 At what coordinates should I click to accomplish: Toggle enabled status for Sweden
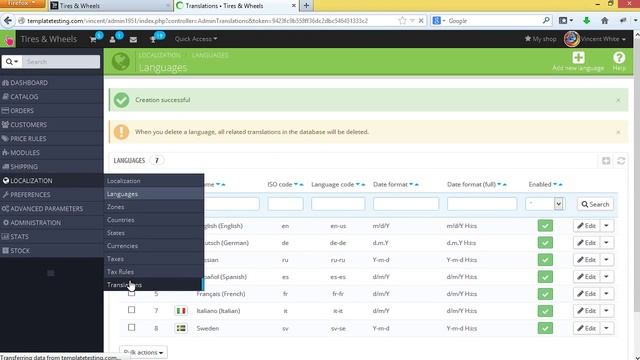tap(545, 328)
